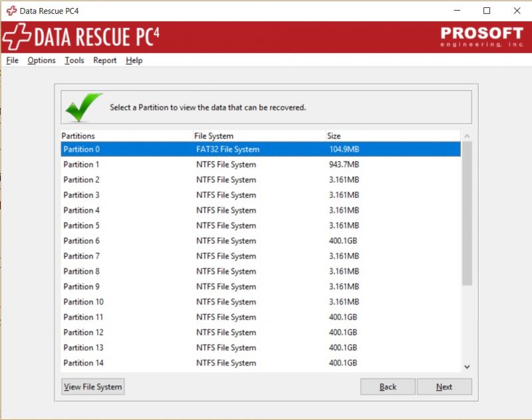Viewport: 532px width, 420px height.
Task: Choose Partition 7 in the list
Action: tap(261, 256)
